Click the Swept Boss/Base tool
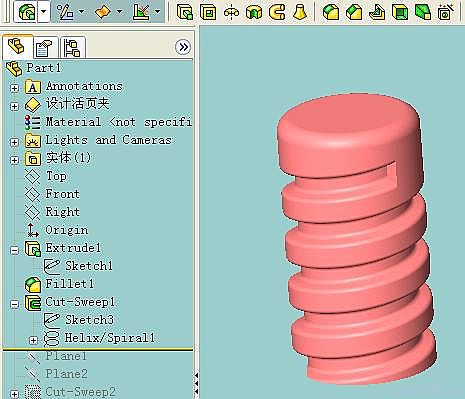 click(x=277, y=12)
